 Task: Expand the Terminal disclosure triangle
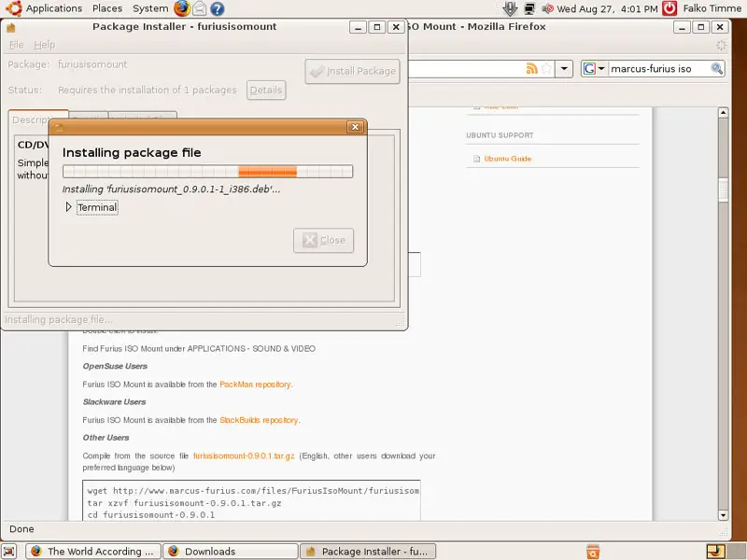pos(68,207)
